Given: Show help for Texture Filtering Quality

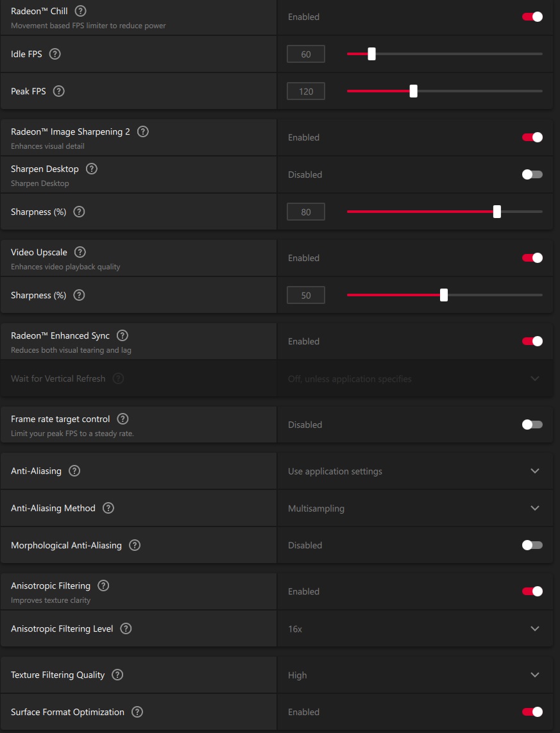Looking at the screenshot, I should pos(117,675).
